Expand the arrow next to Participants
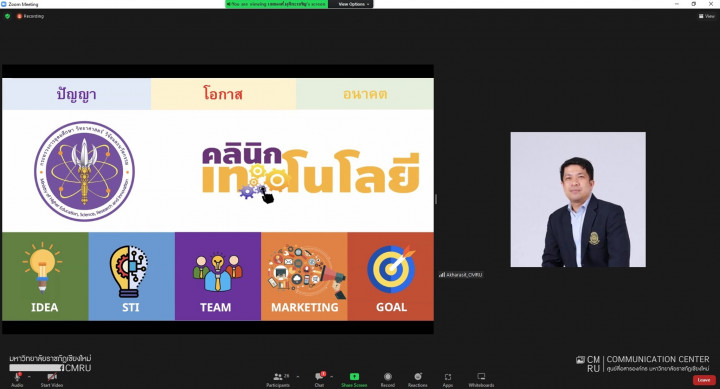Image resolution: width=720 pixels, height=389 pixels. coord(298,377)
